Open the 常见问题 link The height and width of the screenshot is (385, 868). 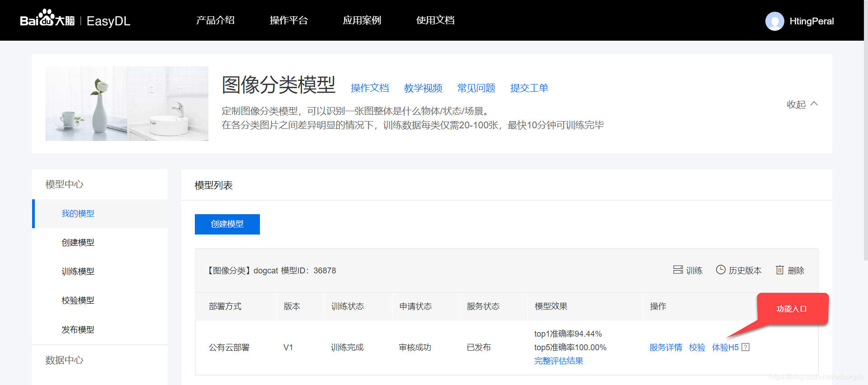click(476, 88)
